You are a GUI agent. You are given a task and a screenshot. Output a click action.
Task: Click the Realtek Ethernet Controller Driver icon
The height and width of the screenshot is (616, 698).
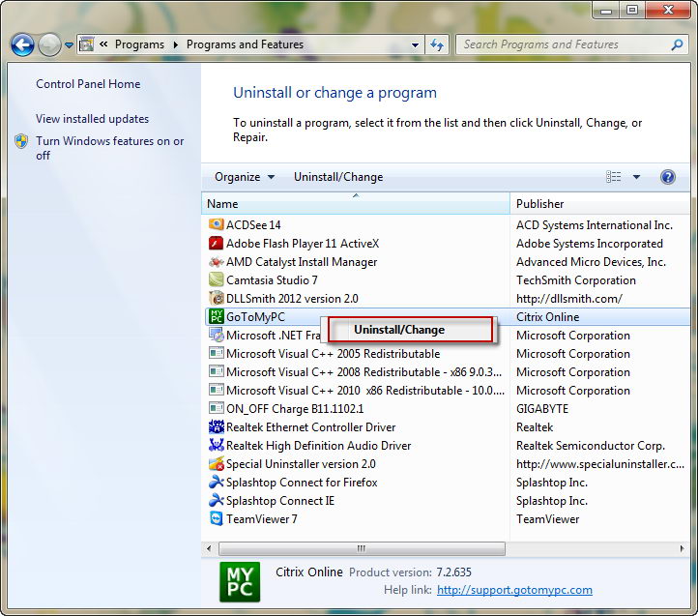(217, 426)
